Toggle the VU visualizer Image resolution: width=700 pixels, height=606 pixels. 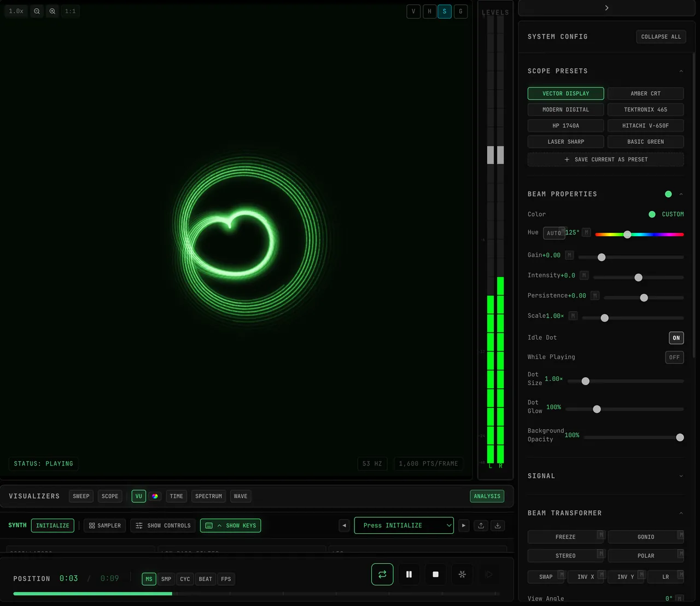click(x=139, y=496)
